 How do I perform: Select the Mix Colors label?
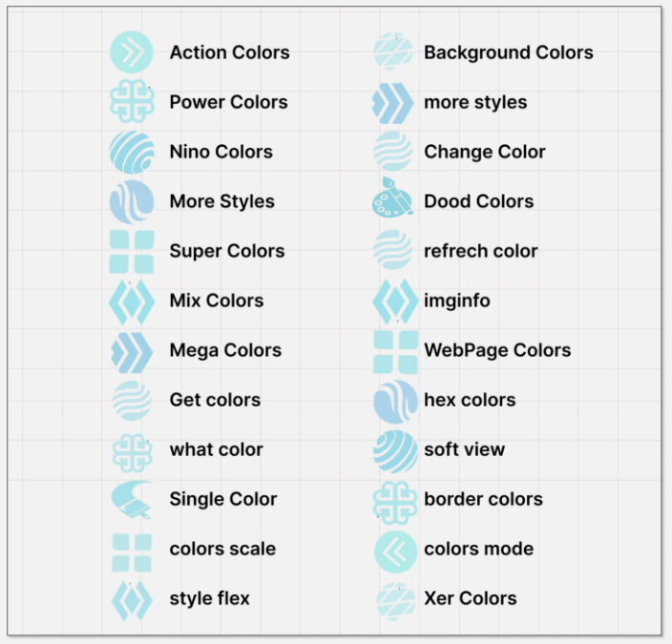click(216, 301)
